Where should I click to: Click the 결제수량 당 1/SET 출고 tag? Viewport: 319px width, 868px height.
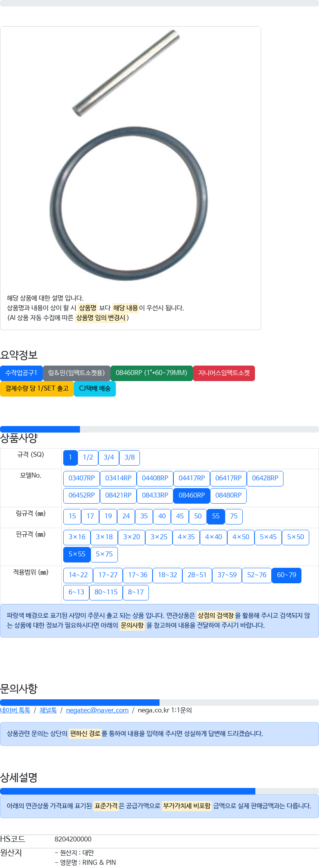point(37,388)
